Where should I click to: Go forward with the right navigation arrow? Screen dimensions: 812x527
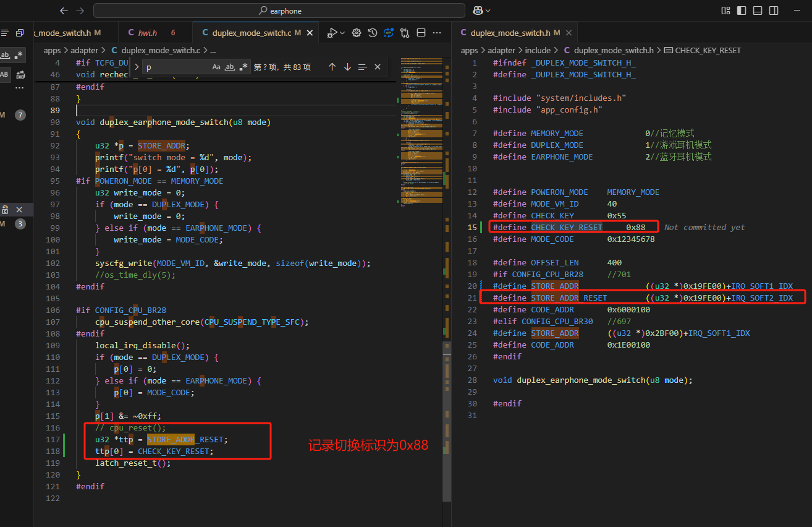(80, 11)
